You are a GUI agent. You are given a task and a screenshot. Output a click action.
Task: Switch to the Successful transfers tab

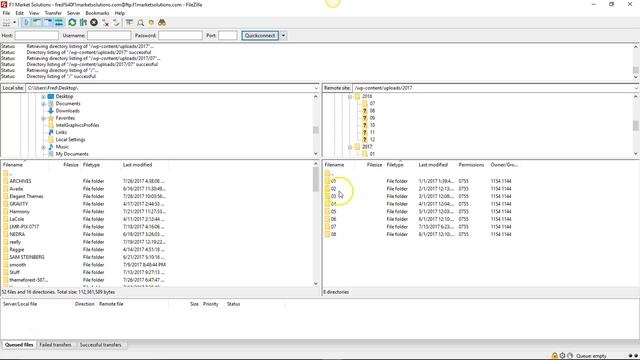[x=100, y=345]
